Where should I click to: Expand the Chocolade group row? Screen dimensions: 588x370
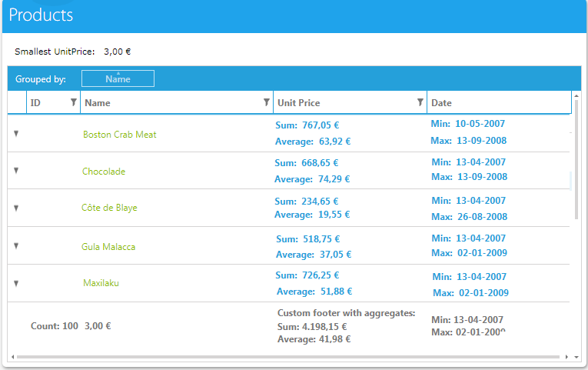pyautogui.click(x=16, y=171)
